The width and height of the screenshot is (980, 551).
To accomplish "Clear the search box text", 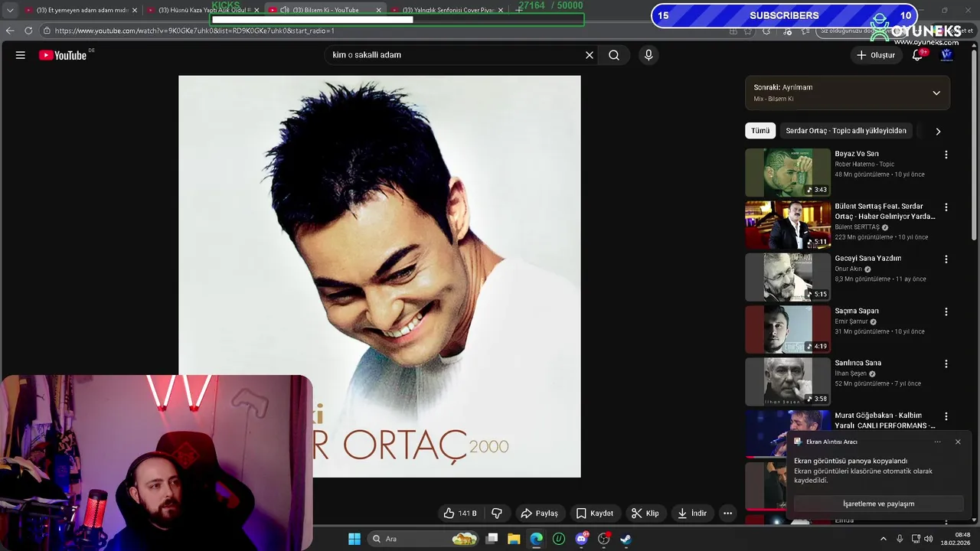I will point(590,55).
